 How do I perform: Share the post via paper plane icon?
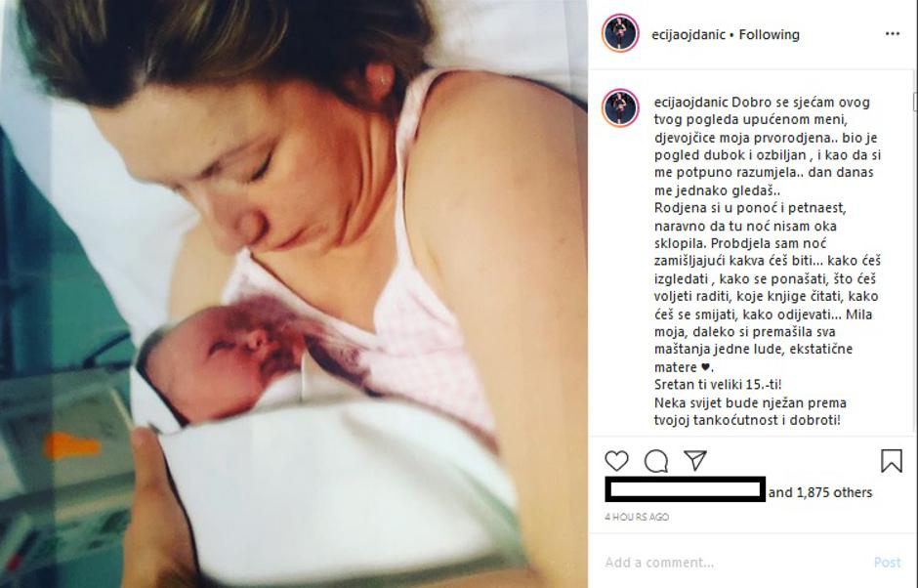pyautogui.click(x=695, y=460)
